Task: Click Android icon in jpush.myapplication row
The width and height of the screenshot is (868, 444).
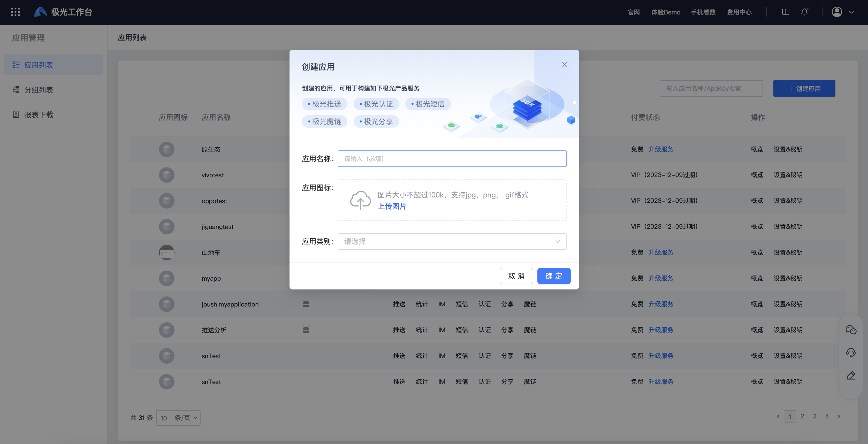Action: pyautogui.click(x=306, y=304)
